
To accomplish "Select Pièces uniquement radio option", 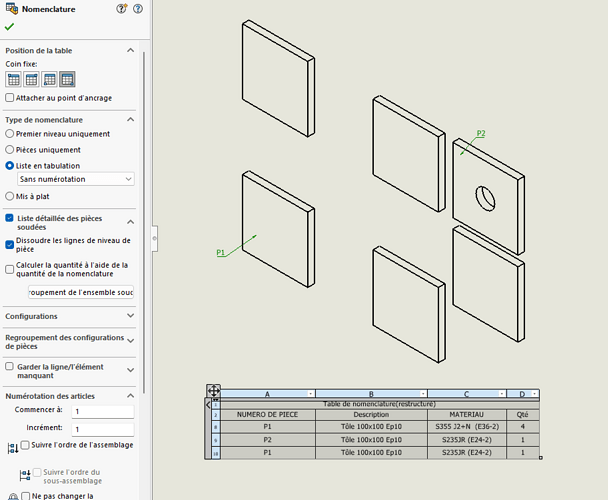I will click(10, 149).
